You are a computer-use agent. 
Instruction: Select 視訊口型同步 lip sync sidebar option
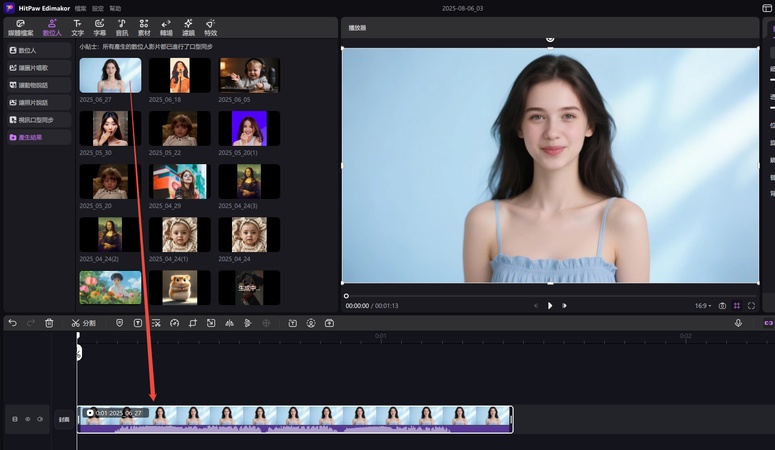(x=39, y=120)
